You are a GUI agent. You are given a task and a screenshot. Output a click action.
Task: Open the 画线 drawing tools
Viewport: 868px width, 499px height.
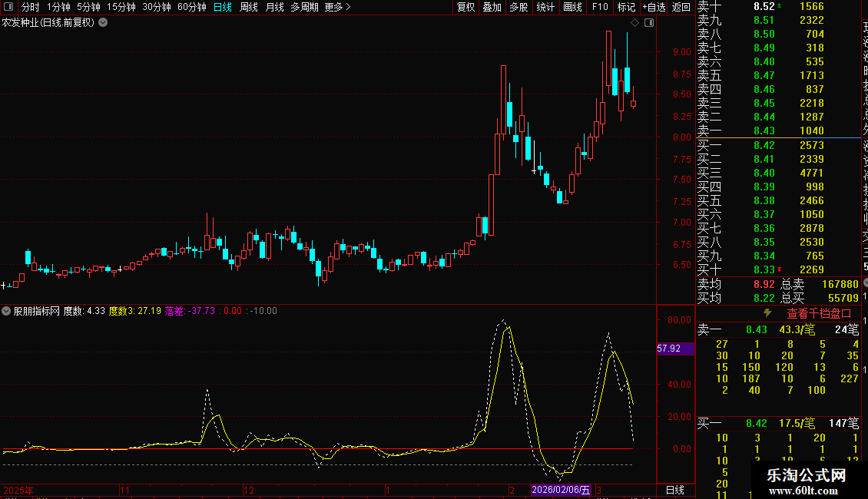[x=572, y=7]
